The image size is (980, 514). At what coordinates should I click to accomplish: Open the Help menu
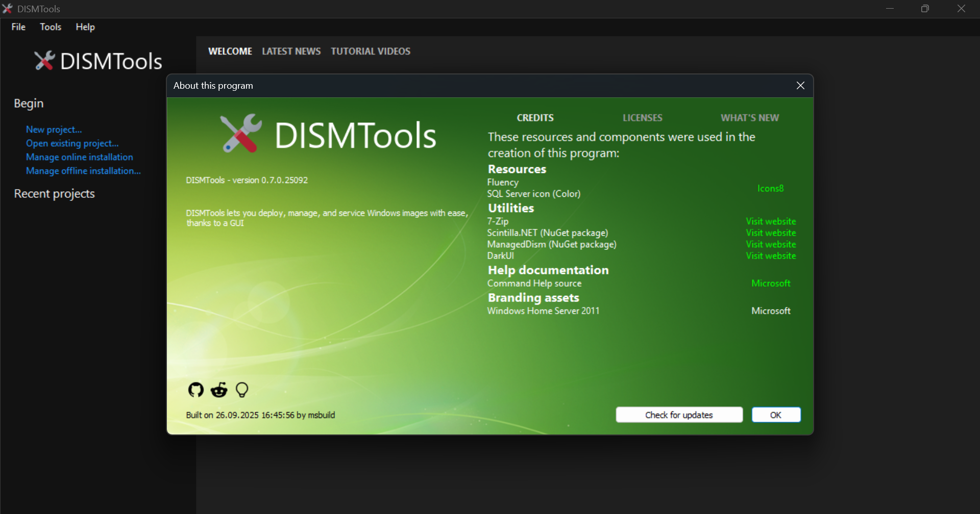[x=85, y=27]
